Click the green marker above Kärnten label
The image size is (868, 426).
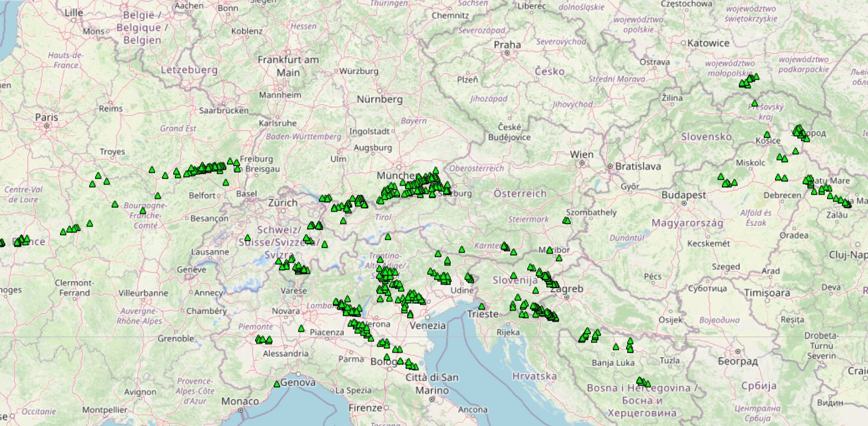coord(461,249)
